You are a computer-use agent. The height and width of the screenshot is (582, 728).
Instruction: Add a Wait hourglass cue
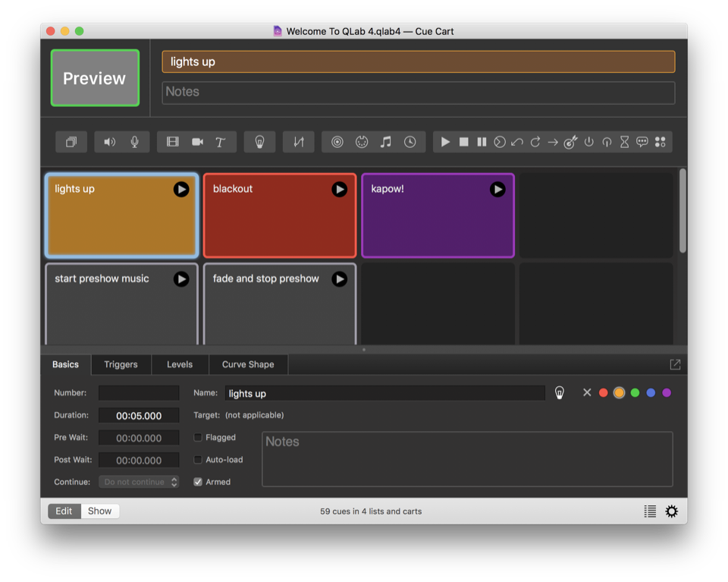[624, 142]
